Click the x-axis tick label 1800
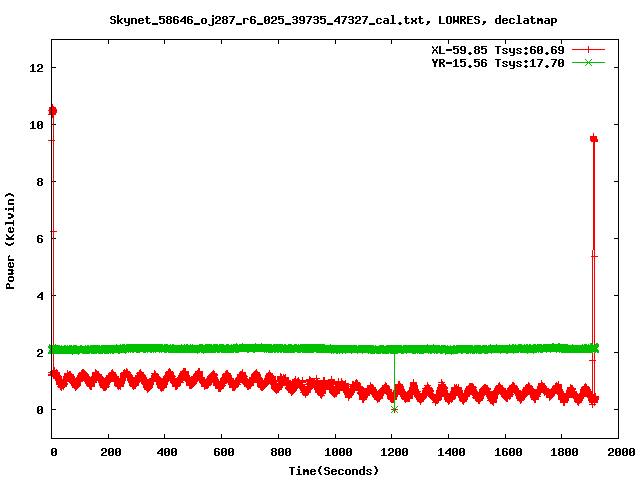640x480 pixels. tap(564, 452)
